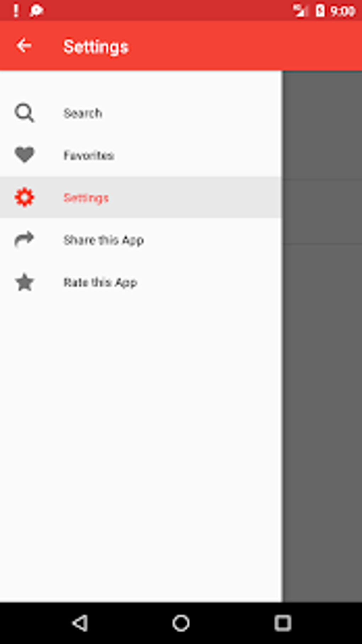Click the battery icon in the status bar
The image size is (362, 644).
coord(320,11)
